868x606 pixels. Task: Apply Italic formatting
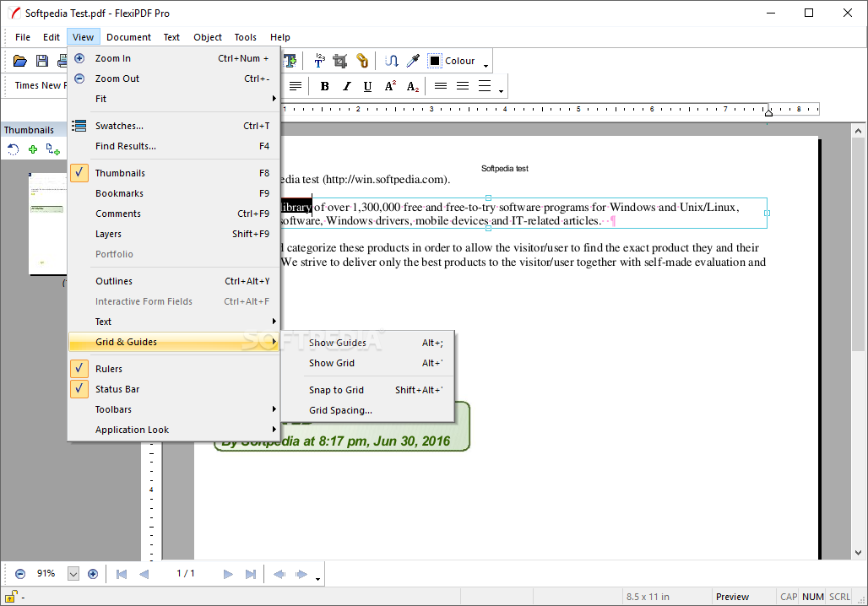click(346, 86)
